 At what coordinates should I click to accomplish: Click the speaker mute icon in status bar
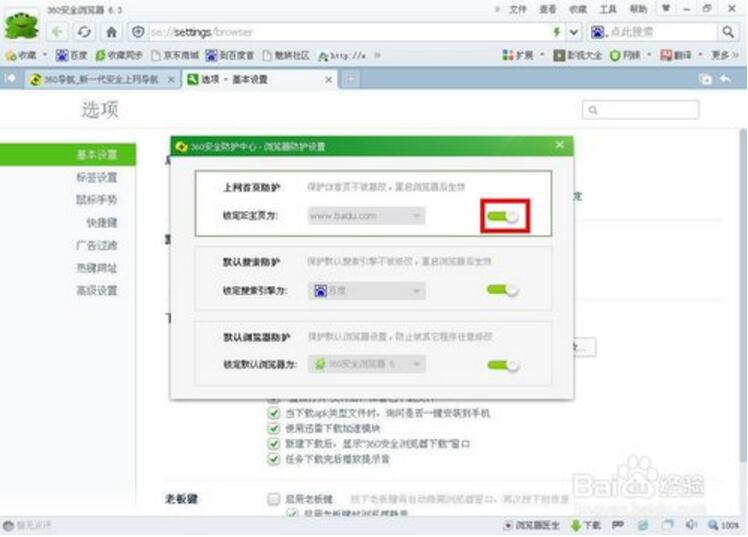[691, 525]
